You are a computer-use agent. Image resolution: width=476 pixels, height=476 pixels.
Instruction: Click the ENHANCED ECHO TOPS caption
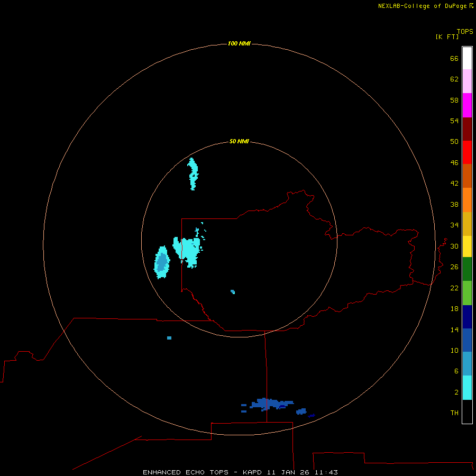tap(186, 472)
